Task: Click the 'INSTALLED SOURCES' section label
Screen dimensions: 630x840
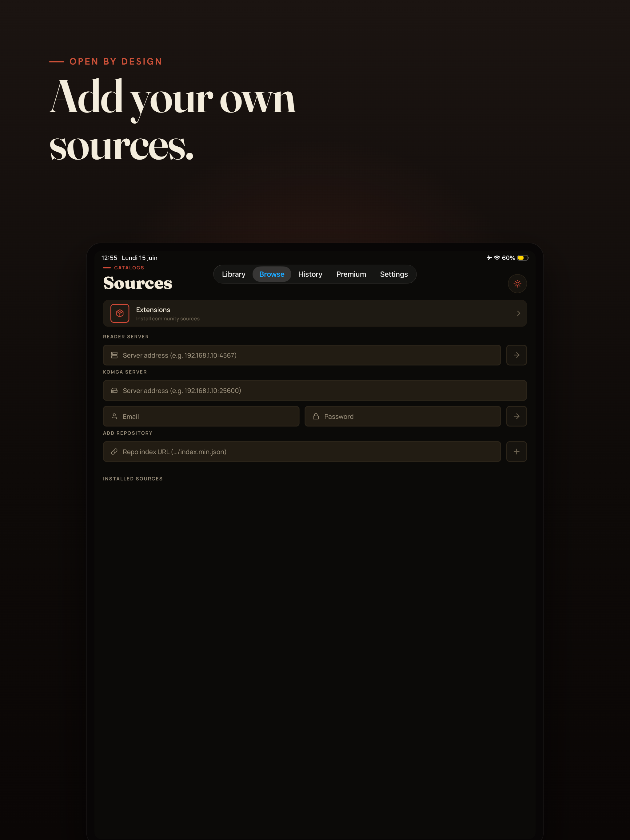Action: 133,478
